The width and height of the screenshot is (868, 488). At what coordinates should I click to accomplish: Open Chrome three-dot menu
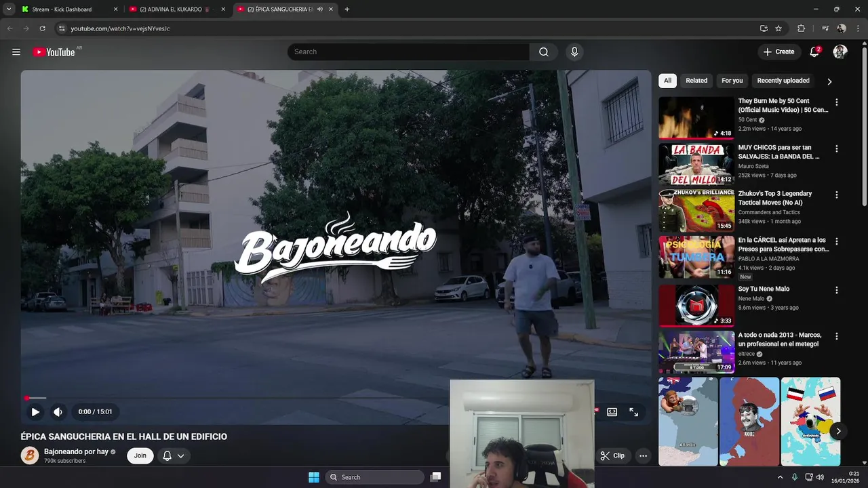[x=858, y=28]
